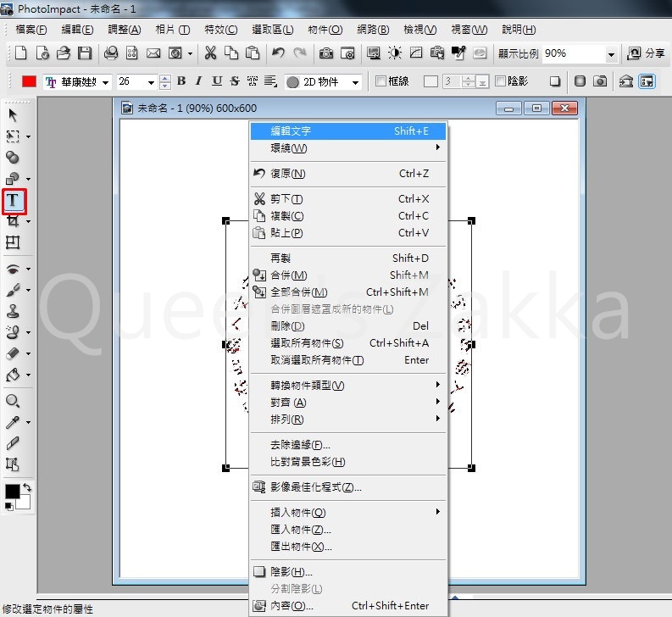This screenshot has height=617, width=672.
Task: Toggle Italic text formatting
Action: coord(198,81)
